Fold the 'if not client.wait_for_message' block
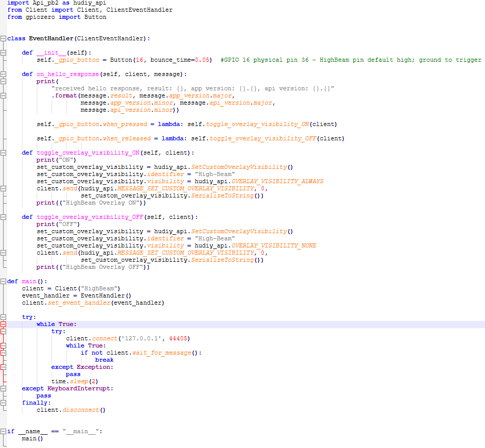This screenshot has width=485, height=448. [x=3, y=353]
